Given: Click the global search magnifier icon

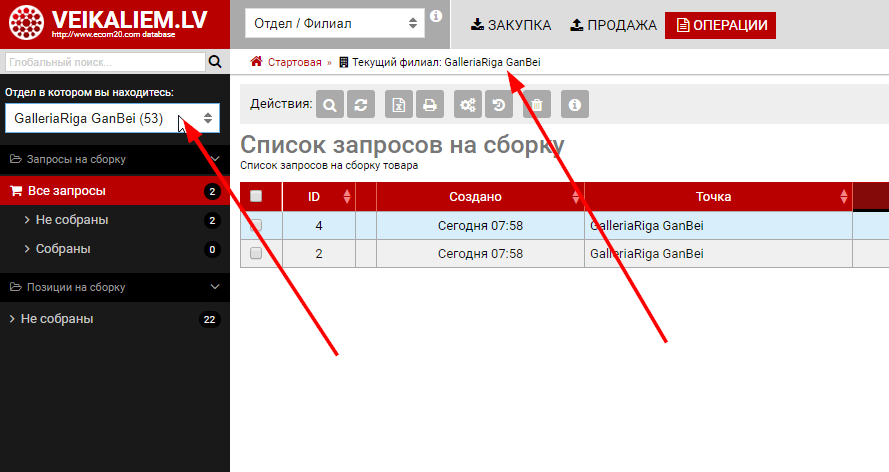Looking at the screenshot, I should point(214,62).
